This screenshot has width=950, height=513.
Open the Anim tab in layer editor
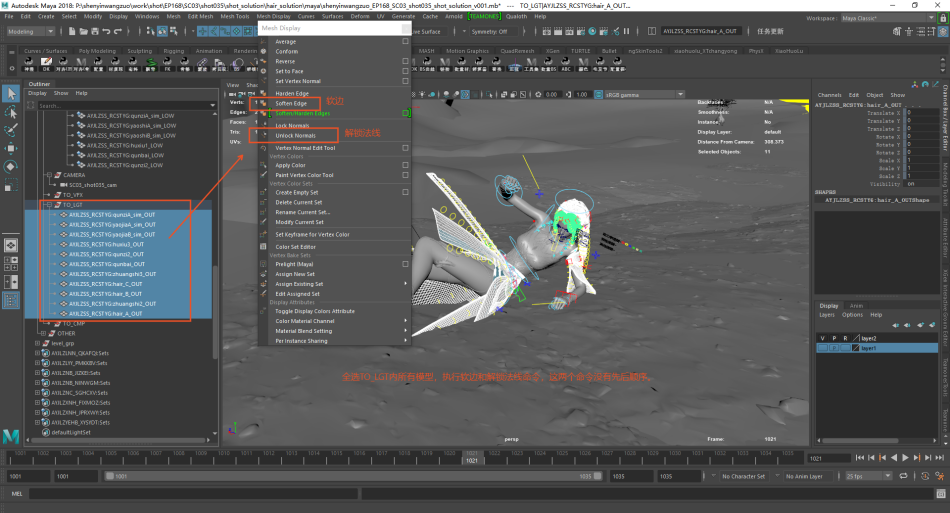(856, 306)
